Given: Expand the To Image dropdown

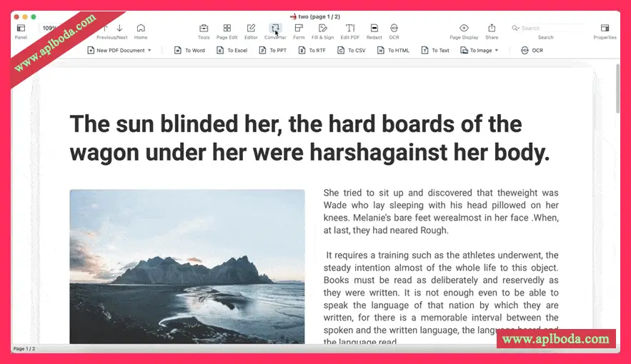Looking at the screenshot, I should (x=480, y=51).
